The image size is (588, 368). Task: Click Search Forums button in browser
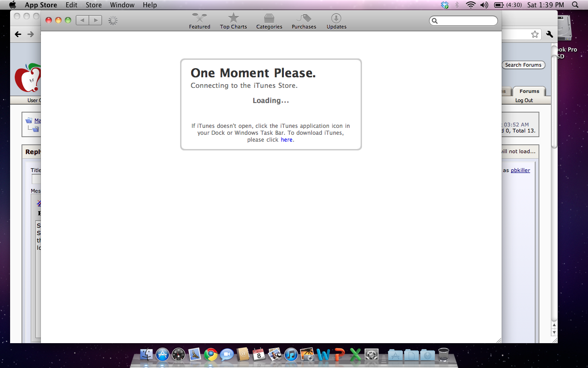point(523,65)
